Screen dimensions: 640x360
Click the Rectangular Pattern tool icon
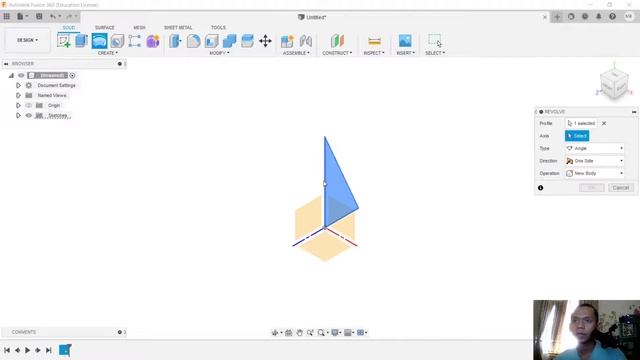pyautogui.click(x=135, y=41)
